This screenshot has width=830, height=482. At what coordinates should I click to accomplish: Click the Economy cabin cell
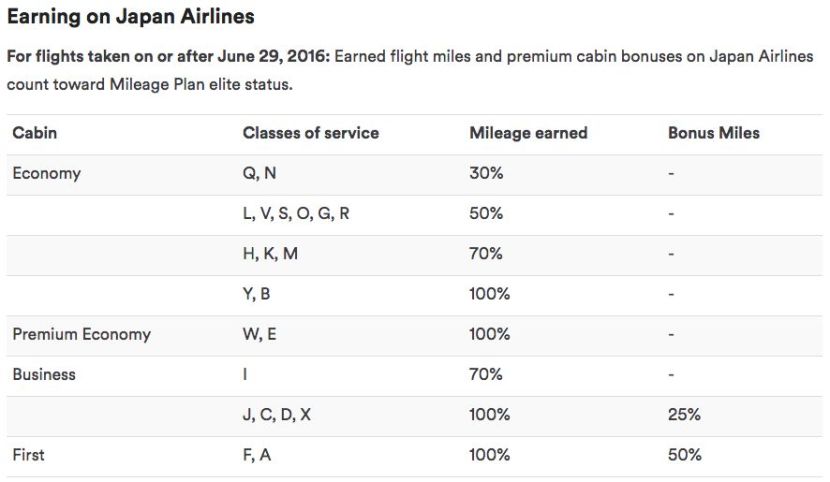pyautogui.click(x=46, y=173)
